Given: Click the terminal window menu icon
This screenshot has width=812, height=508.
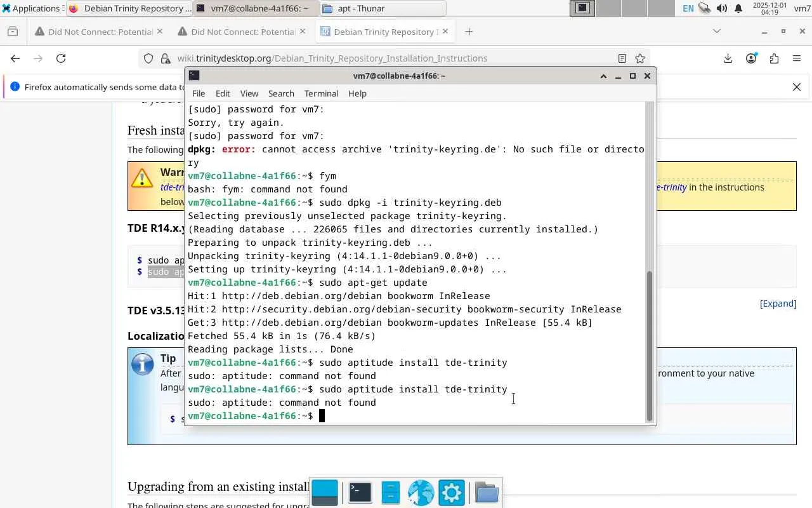Looking at the screenshot, I should [194, 76].
